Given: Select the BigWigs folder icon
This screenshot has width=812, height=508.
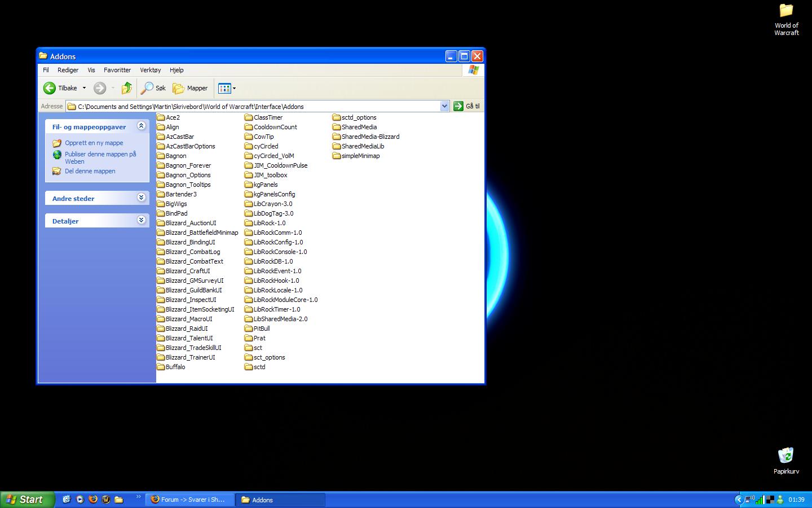Looking at the screenshot, I should tap(161, 204).
